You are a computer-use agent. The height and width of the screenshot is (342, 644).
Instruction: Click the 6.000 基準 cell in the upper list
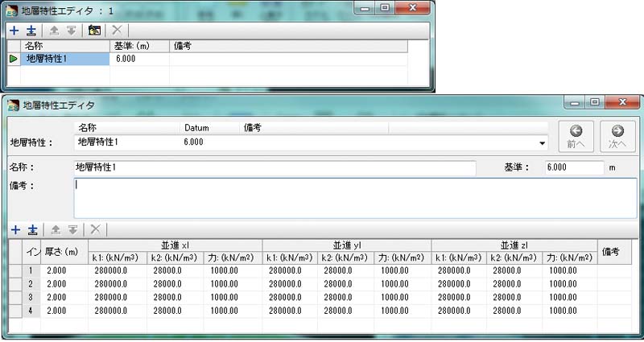(139, 59)
